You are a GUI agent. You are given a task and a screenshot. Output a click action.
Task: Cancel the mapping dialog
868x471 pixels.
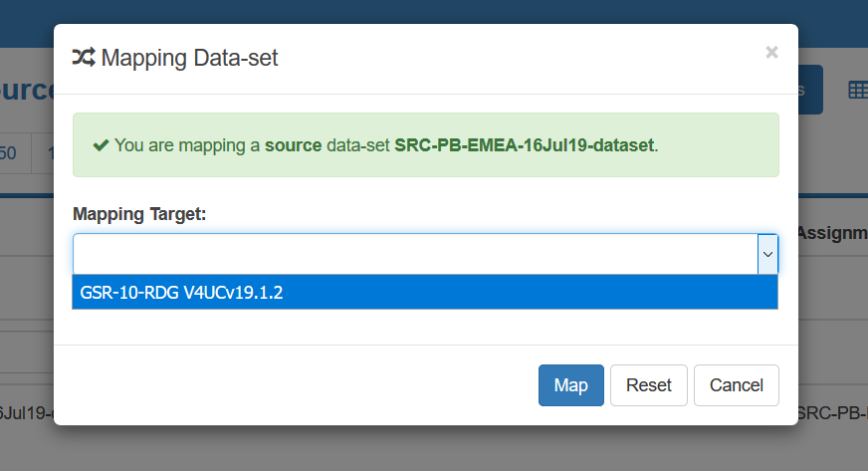point(737,385)
